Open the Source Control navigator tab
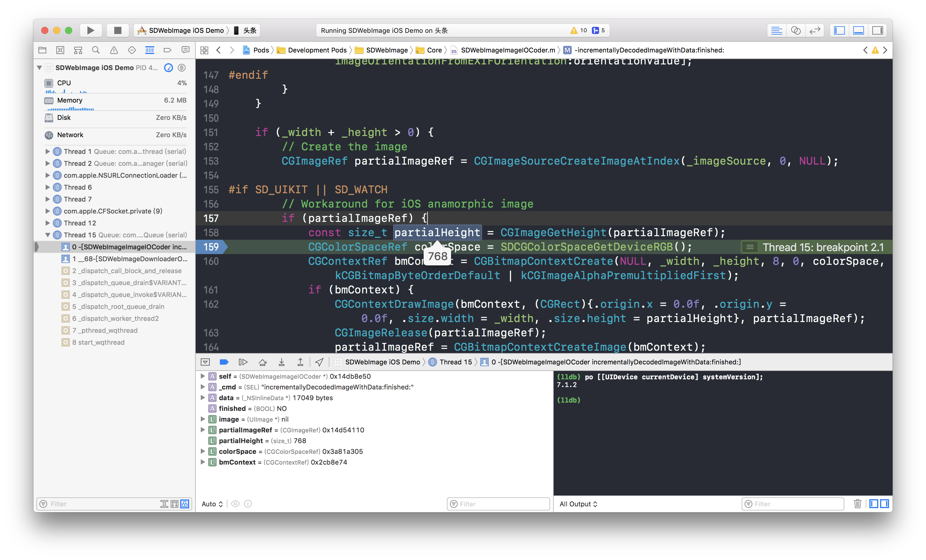This screenshot has height=560, width=926. tap(60, 50)
